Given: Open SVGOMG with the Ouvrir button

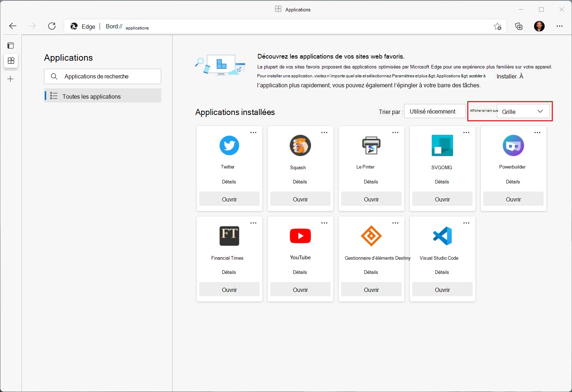Looking at the screenshot, I should click(442, 199).
